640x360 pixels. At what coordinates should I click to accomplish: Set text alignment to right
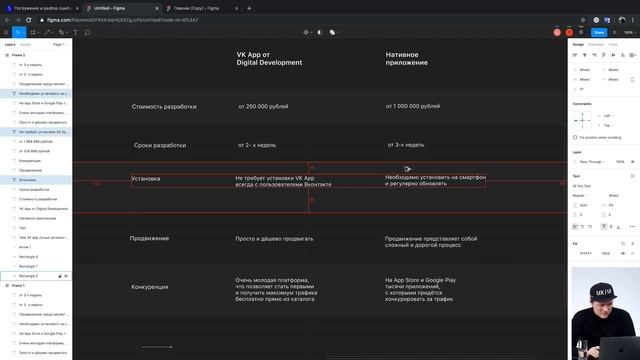point(590,227)
